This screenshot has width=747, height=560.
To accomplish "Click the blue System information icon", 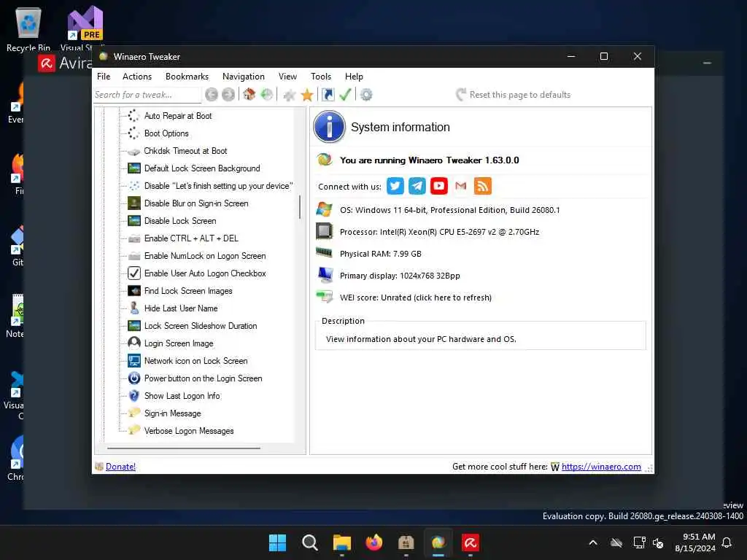I will (329, 127).
